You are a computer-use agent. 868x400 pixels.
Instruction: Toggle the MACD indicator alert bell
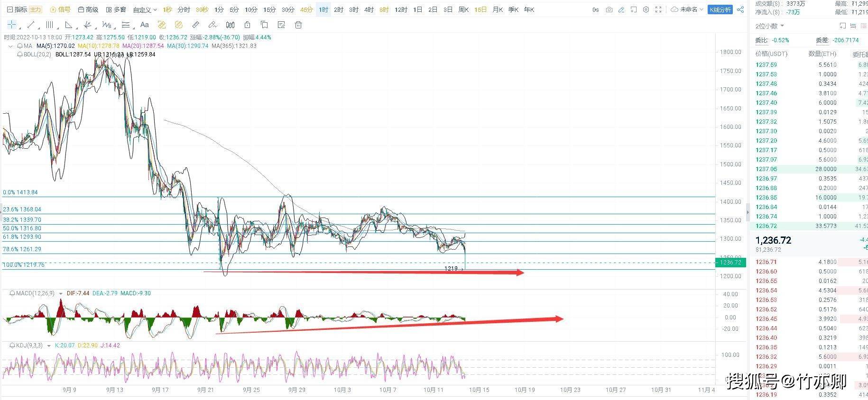[12, 293]
